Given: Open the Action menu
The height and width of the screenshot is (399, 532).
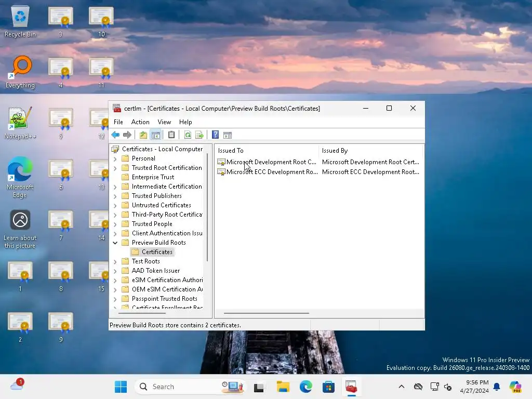Looking at the screenshot, I should click(140, 122).
